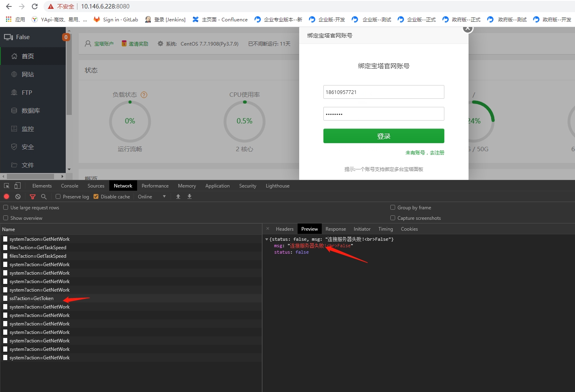
Task: Switch to the Performance tab
Action: point(155,186)
